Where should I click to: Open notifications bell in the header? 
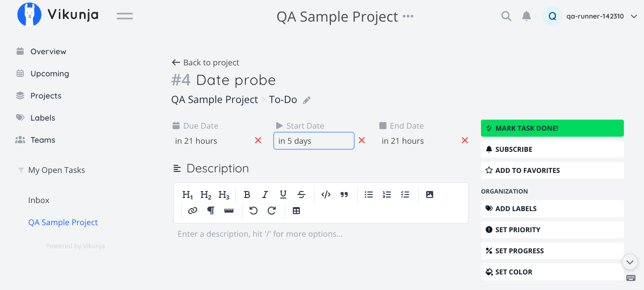pos(526,16)
